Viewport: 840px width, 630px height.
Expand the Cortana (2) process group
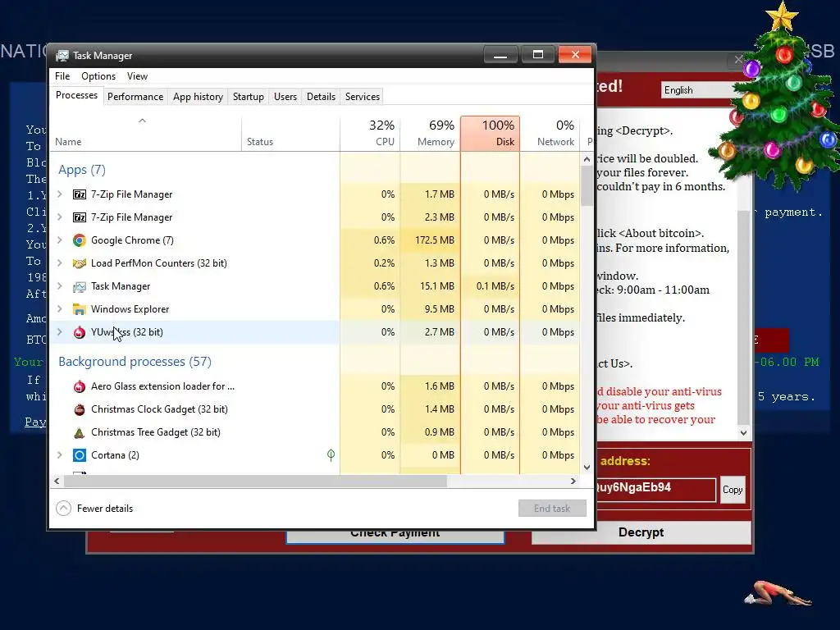click(x=60, y=455)
